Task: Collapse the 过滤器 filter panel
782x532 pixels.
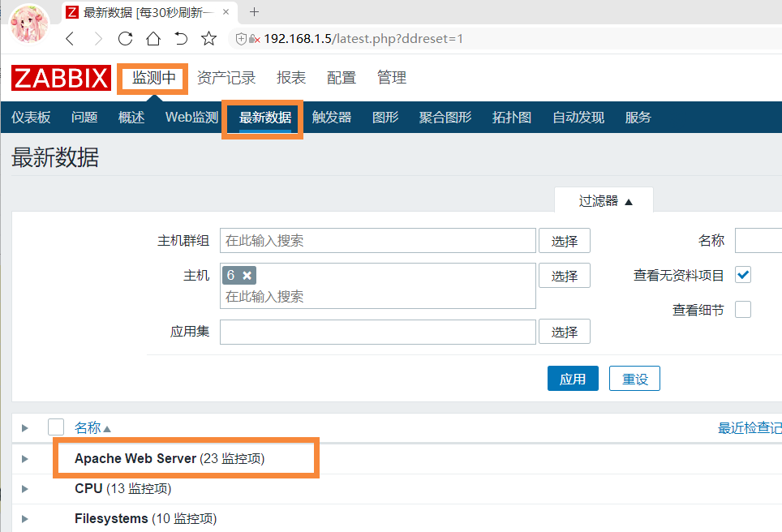Action: pyautogui.click(x=604, y=200)
